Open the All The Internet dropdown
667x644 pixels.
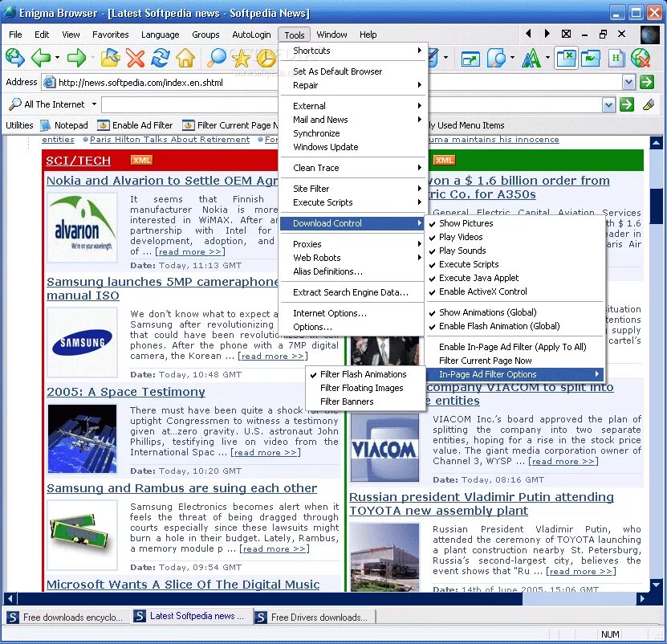coord(95,104)
